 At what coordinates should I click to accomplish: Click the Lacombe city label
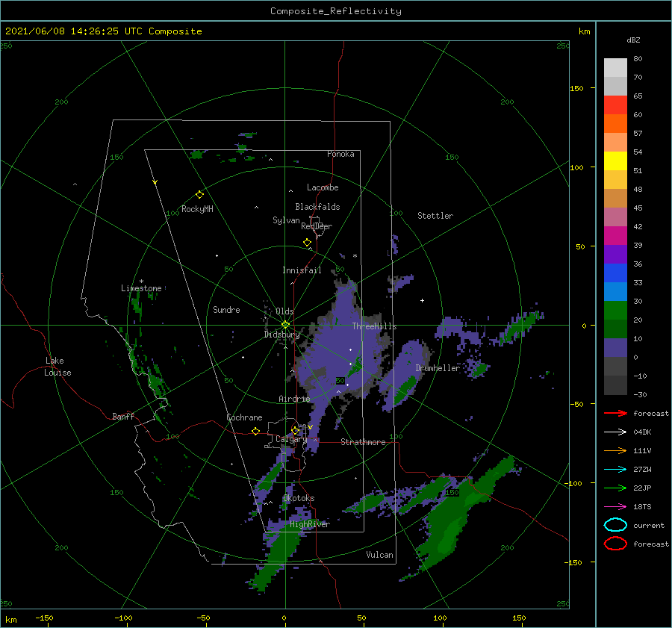[323, 187]
